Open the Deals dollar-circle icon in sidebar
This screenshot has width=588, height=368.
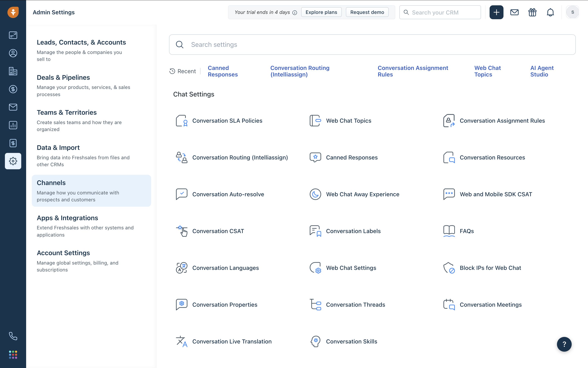click(13, 89)
